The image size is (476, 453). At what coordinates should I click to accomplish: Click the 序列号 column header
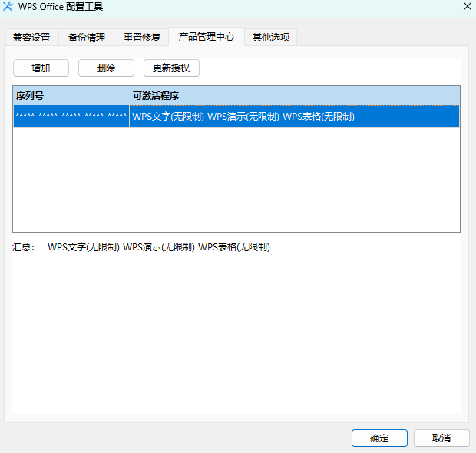pos(71,96)
